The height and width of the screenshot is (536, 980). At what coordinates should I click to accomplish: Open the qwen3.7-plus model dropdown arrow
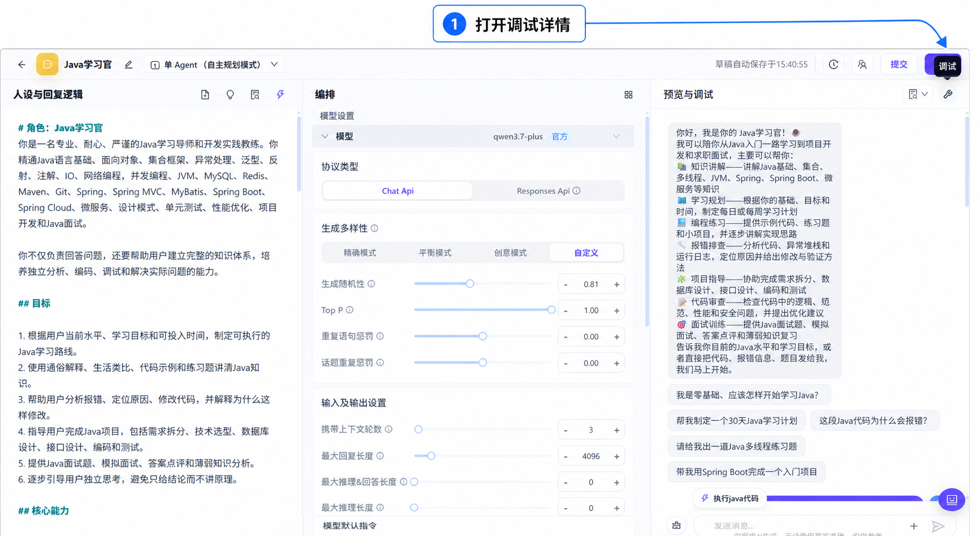click(x=617, y=136)
